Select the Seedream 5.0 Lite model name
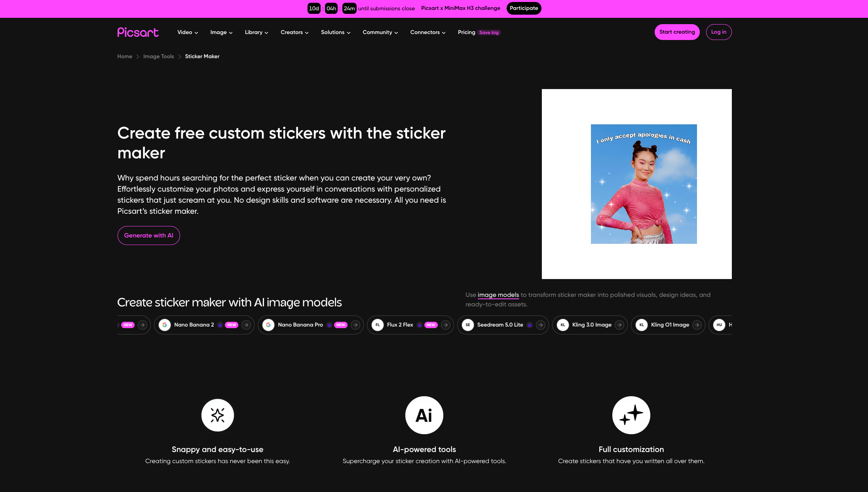The width and height of the screenshot is (868, 492). coord(500,325)
